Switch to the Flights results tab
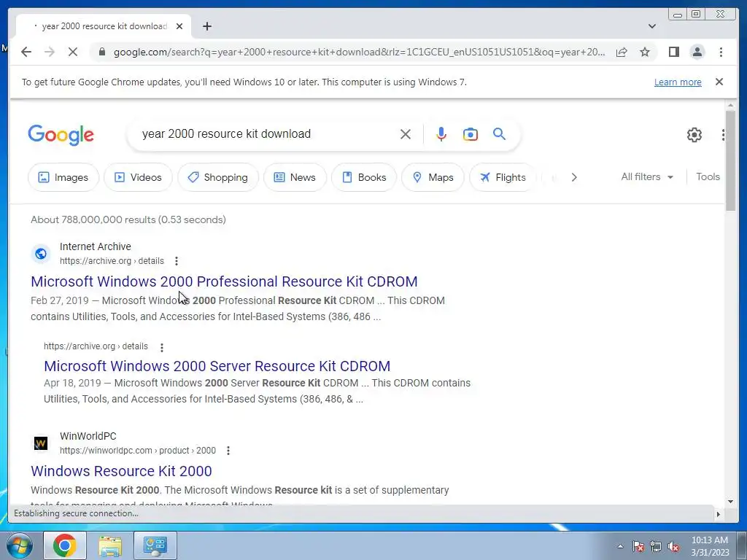The width and height of the screenshot is (747, 560). (x=503, y=177)
